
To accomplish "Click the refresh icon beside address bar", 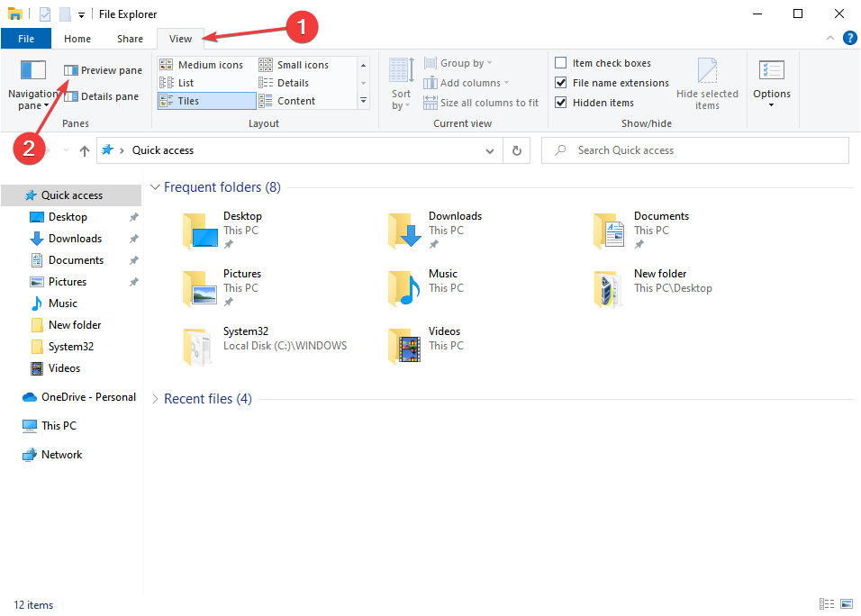I will point(517,150).
